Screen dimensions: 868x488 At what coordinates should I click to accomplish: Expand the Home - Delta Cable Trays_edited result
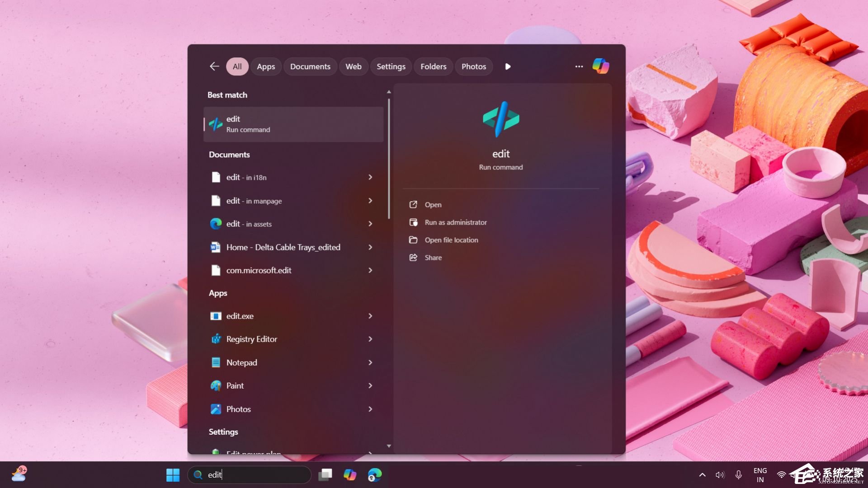click(370, 247)
